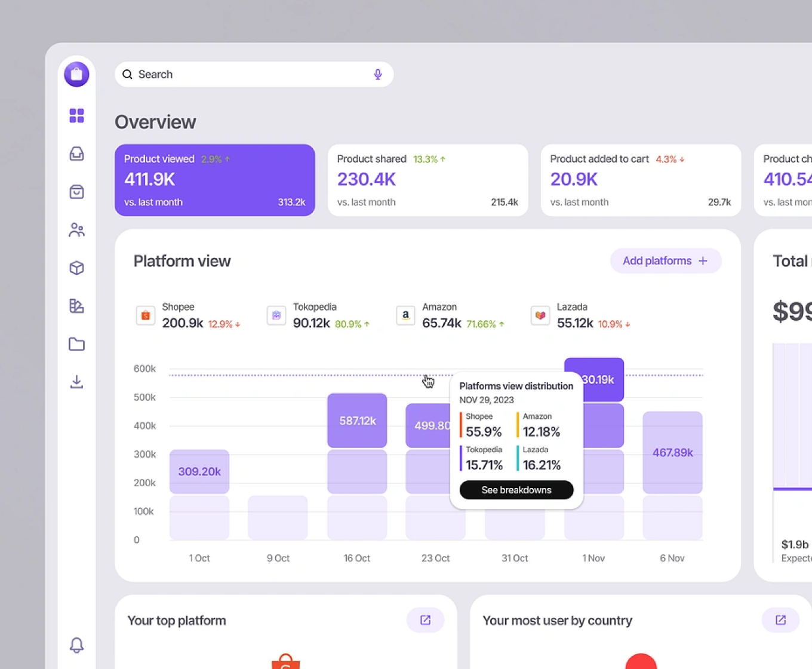
Task: Open the users sidebar icon
Action: click(x=76, y=230)
